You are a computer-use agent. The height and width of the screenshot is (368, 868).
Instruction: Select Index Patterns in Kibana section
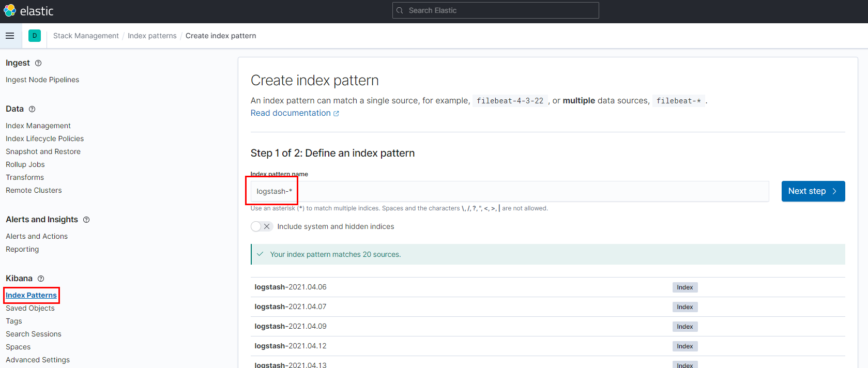(x=31, y=295)
